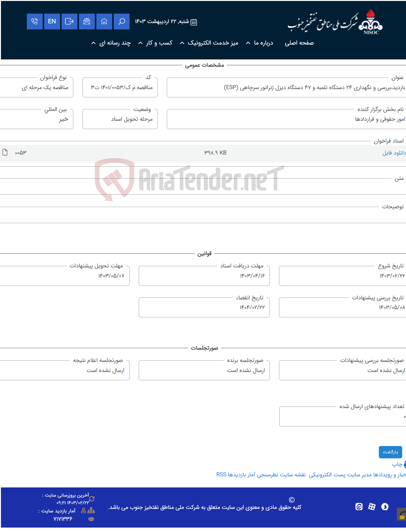Click document deadline date ۱۴۰۳/۰۴/۱۶
Screen dimensions: 406x532
point(252,276)
